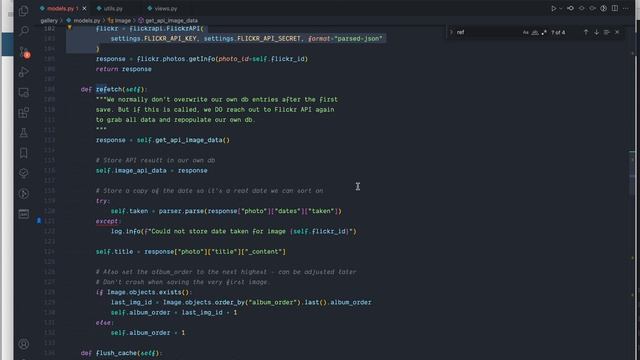Go to next match in find widget
Image resolution: width=640 pixels, height=360 pixels.
coord(596,32)
